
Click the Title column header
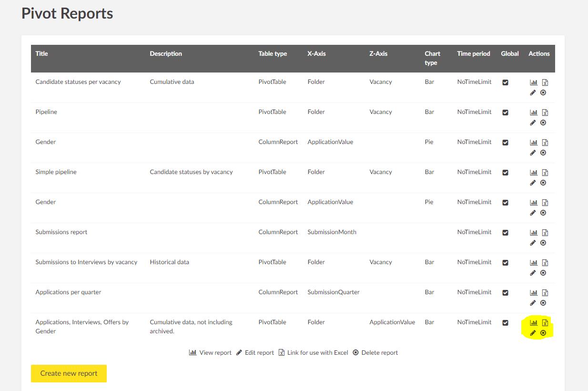pos(42,54)
